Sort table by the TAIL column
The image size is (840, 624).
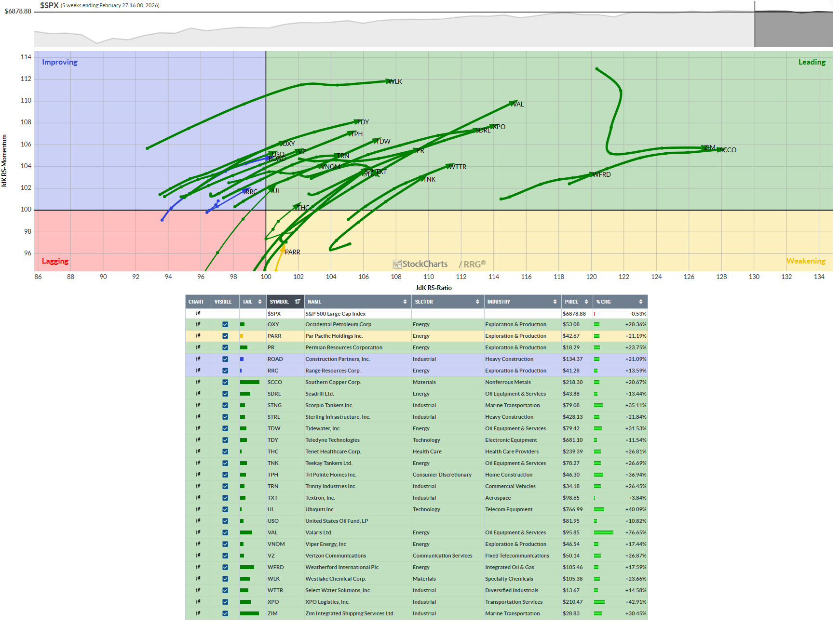[x=252, y=302]
